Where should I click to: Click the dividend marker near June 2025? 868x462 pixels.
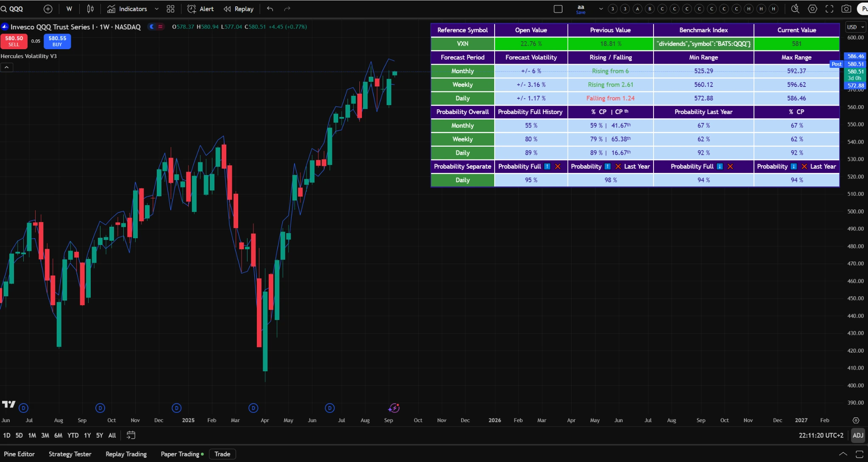point(330,408)
